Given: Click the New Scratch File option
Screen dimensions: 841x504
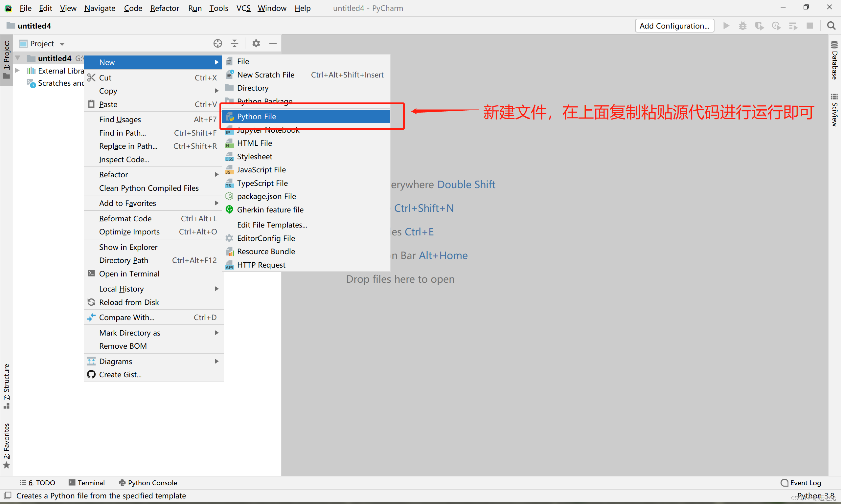Looking at the screenshot, I should [x=266, y=75].
